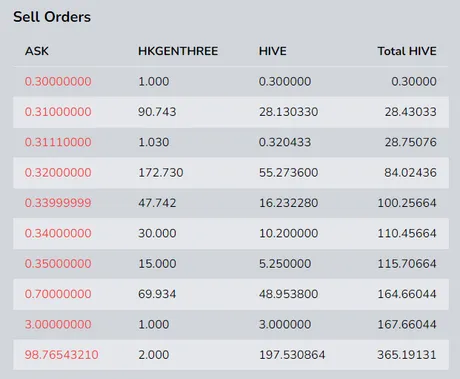Click the 55.273600 HIVE value
Screen dimensions: 460x379
[x=289, y=172]
